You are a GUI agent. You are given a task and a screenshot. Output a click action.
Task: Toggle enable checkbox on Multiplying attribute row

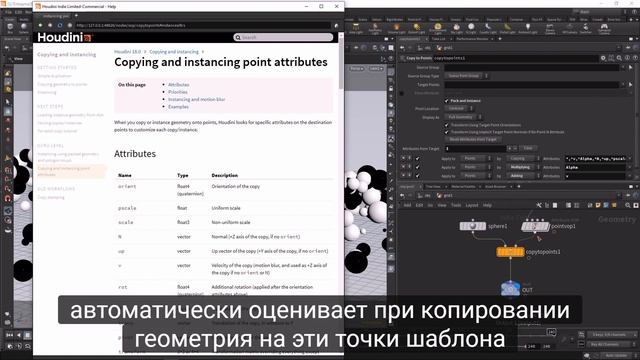[417, 167]
